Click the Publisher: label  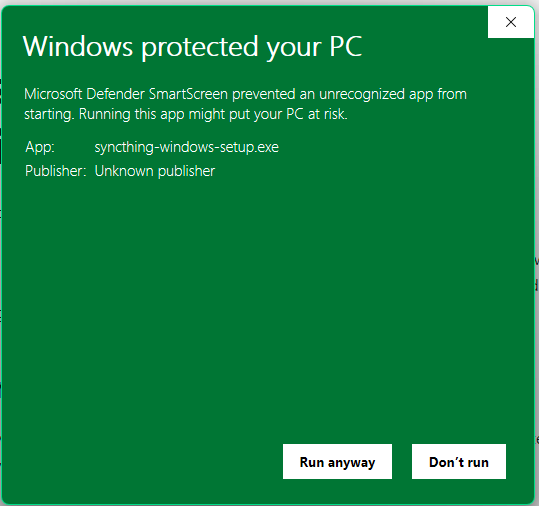pos(55,171)
